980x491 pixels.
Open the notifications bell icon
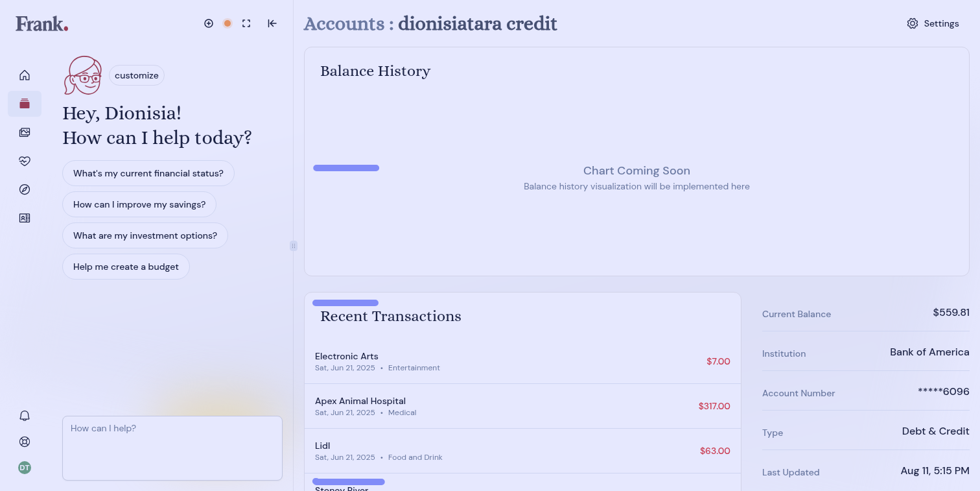click(x=25, y=416)
